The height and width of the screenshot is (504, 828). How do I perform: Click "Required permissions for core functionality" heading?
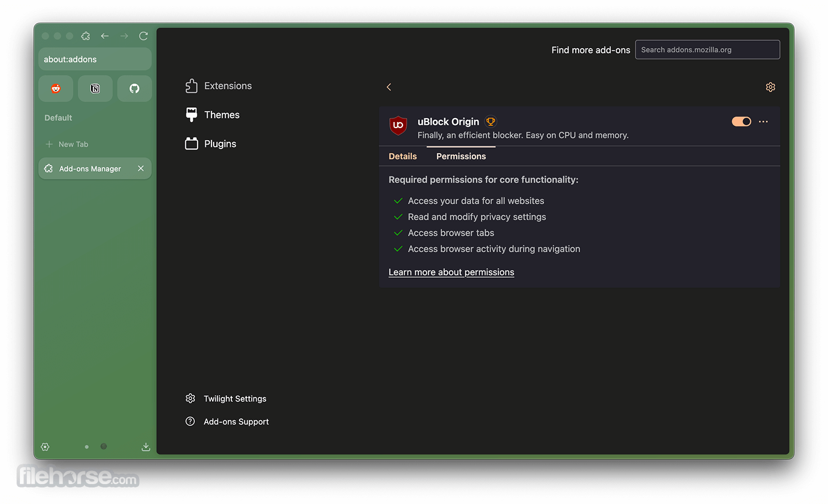coord(484,179)
